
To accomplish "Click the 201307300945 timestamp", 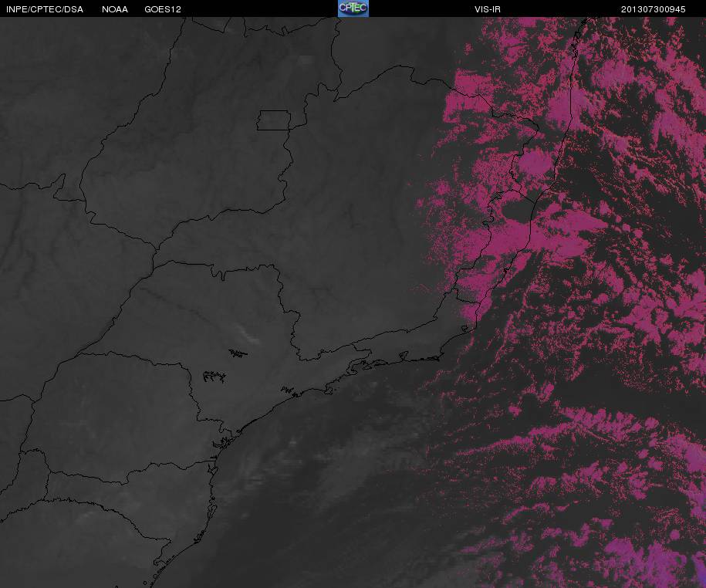I will click(654, 9).
